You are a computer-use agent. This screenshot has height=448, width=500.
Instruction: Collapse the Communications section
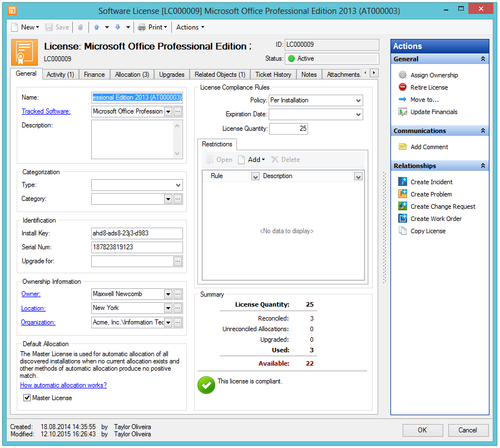point(483,131)
